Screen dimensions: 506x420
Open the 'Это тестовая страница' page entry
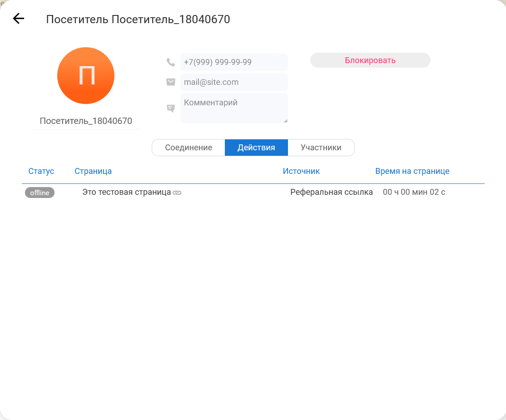pos(126,192)
